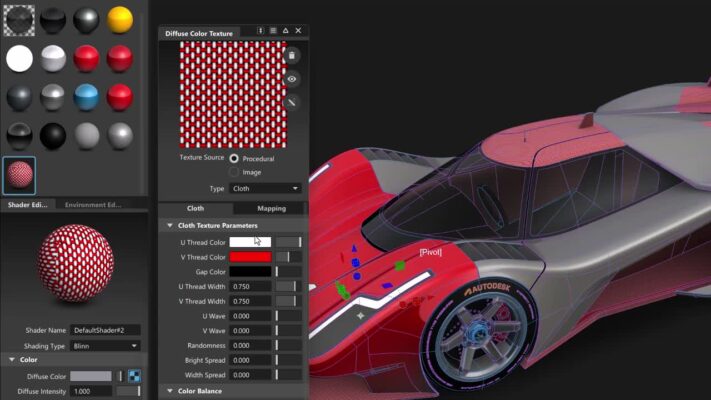
Task: Open list menu icon in texture panel header
Action: (x=273, y=30)
